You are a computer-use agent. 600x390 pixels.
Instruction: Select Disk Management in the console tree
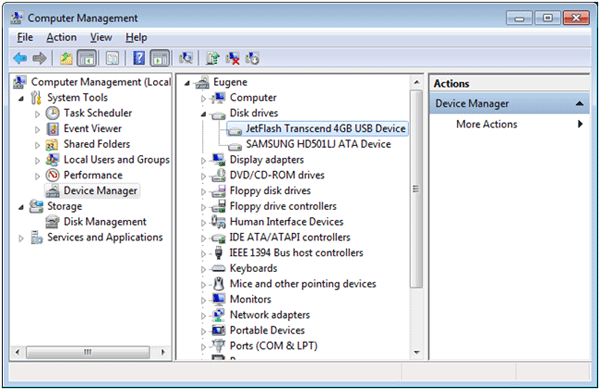pos(104,222)
